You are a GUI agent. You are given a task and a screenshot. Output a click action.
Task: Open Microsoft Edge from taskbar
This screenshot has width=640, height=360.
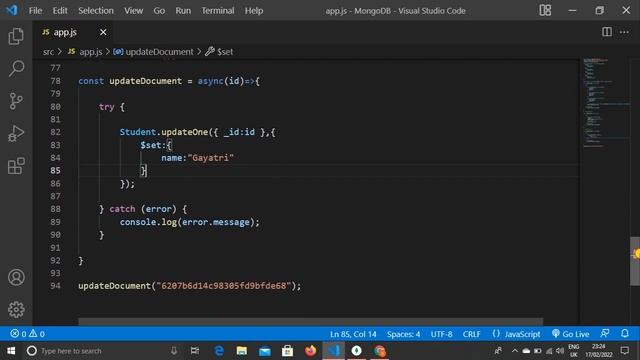coord(219,351)
